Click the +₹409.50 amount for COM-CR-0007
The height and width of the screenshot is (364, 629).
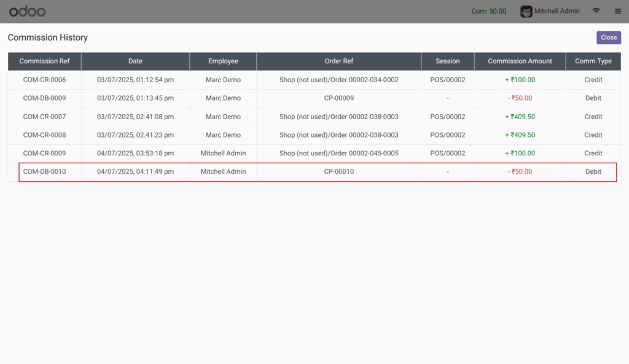[x=520, y=117]
